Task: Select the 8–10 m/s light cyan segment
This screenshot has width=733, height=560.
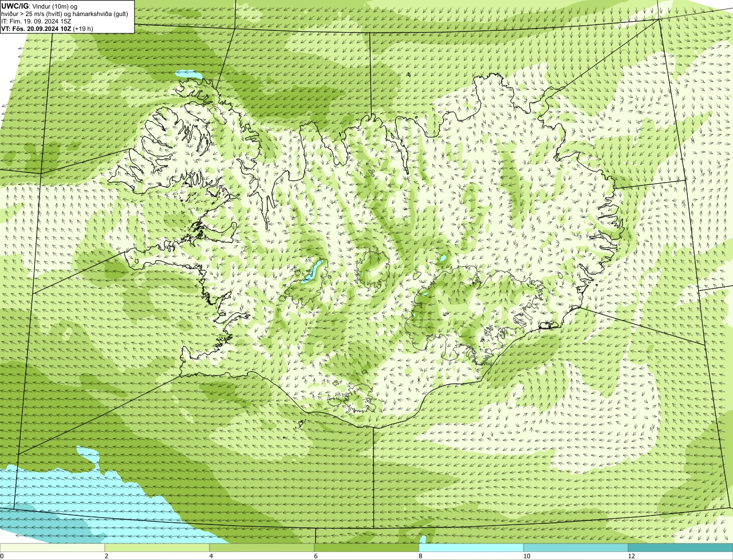Action: (472, 548)
